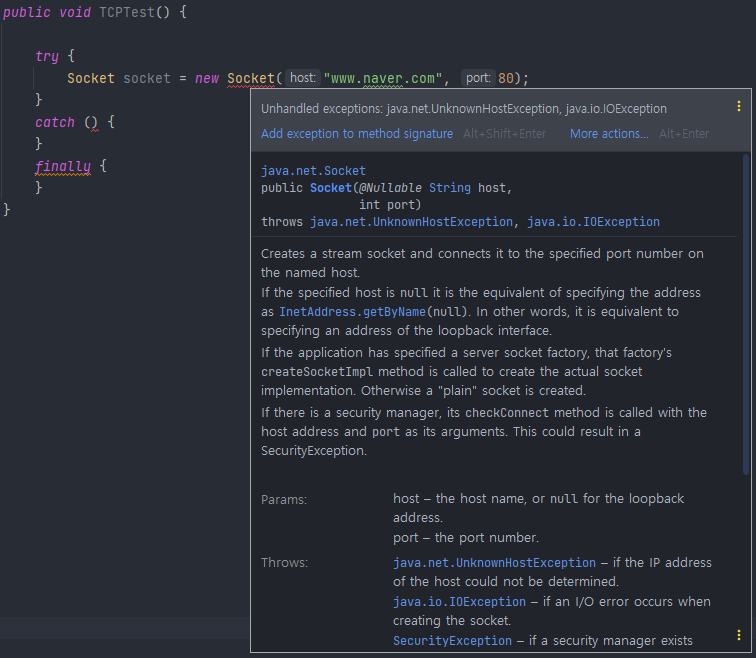Click the empty catch parentheses with error
This screenshot has width=756, height=658.
coord(91,122)
